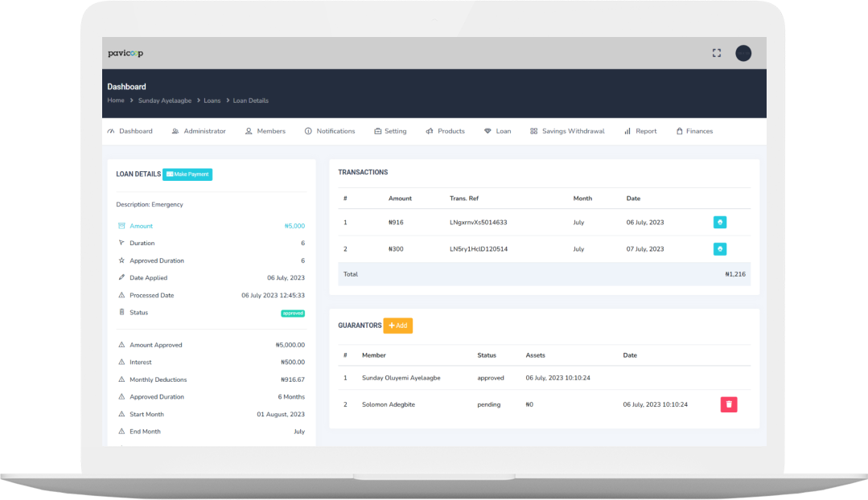Open the profile avatar in the header
The height and width of the screenshot is (500, 868).
coord(743,52)
